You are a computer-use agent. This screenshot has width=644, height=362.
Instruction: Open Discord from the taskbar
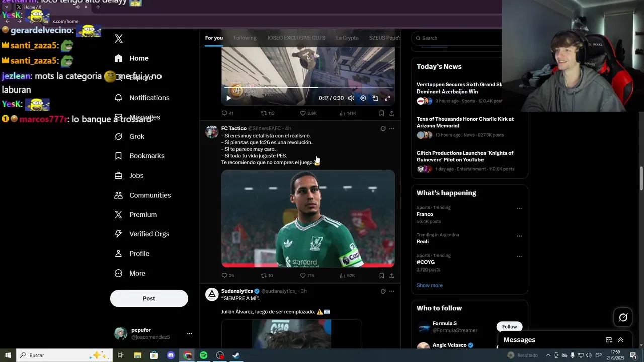171,355
